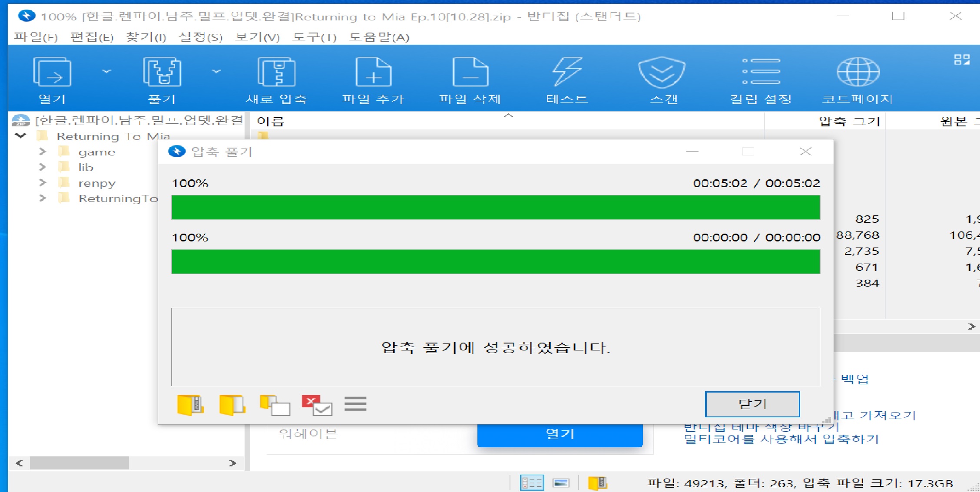
Task: Click the blue 열기 button behind dialog
Action: click(560, 435)
